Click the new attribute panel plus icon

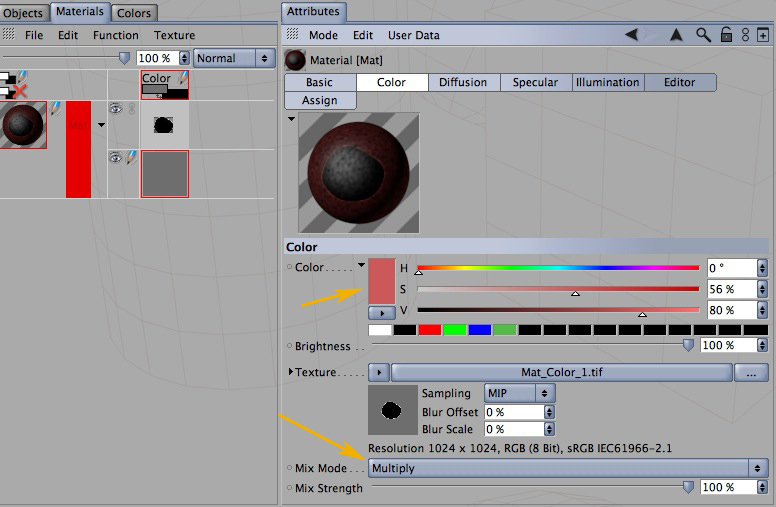763,35
